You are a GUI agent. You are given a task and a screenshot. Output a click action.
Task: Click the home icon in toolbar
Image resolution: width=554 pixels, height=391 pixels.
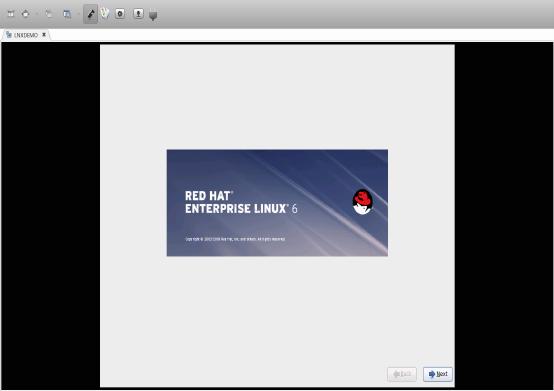[25, 14]
